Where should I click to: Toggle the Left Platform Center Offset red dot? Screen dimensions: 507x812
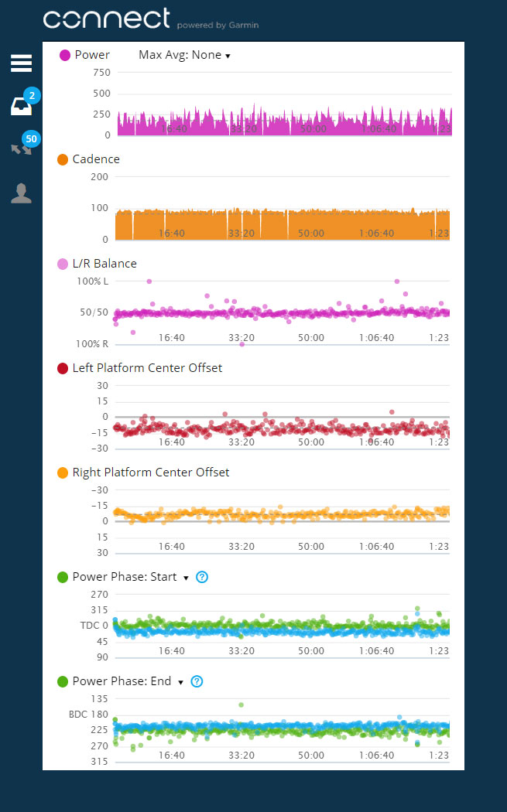coord(63,368)
